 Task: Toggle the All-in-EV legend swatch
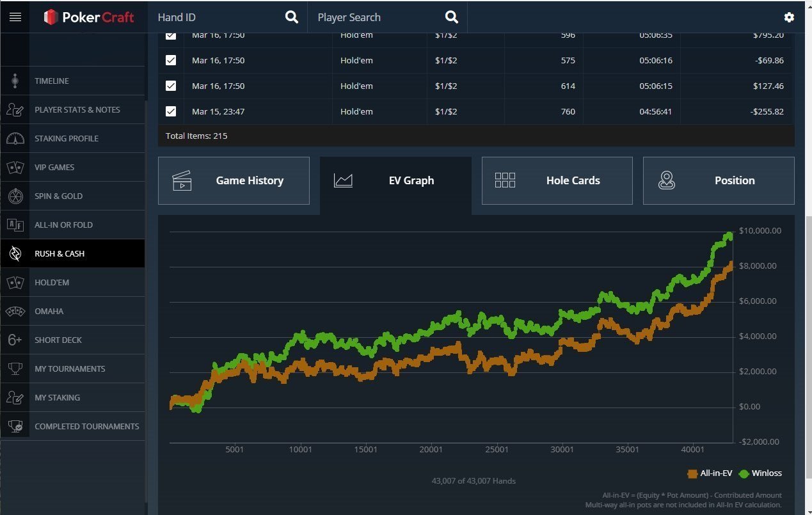(x=692, y=474)
